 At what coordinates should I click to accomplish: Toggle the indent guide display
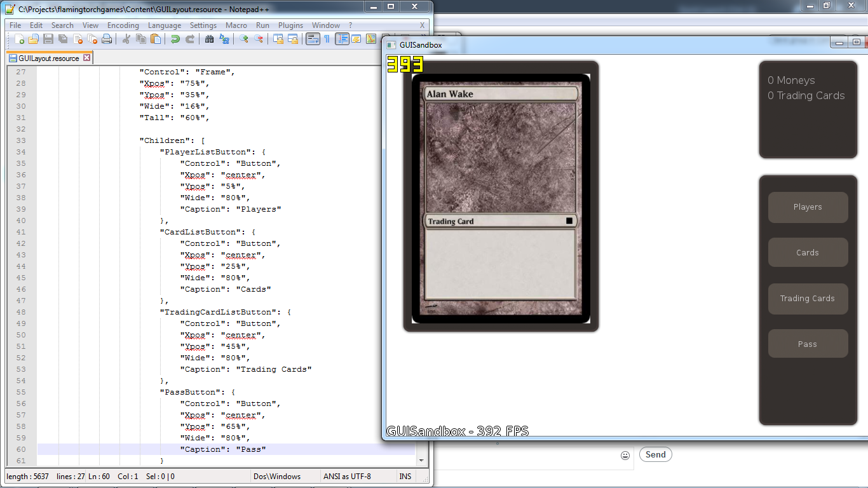pyautogui.click(x=342, y=39)
